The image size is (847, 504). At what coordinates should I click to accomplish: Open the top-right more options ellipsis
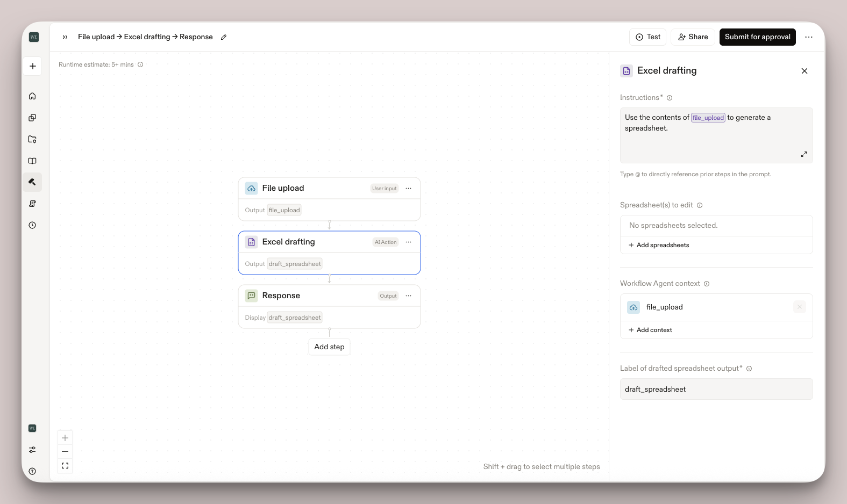pos(809,37)
